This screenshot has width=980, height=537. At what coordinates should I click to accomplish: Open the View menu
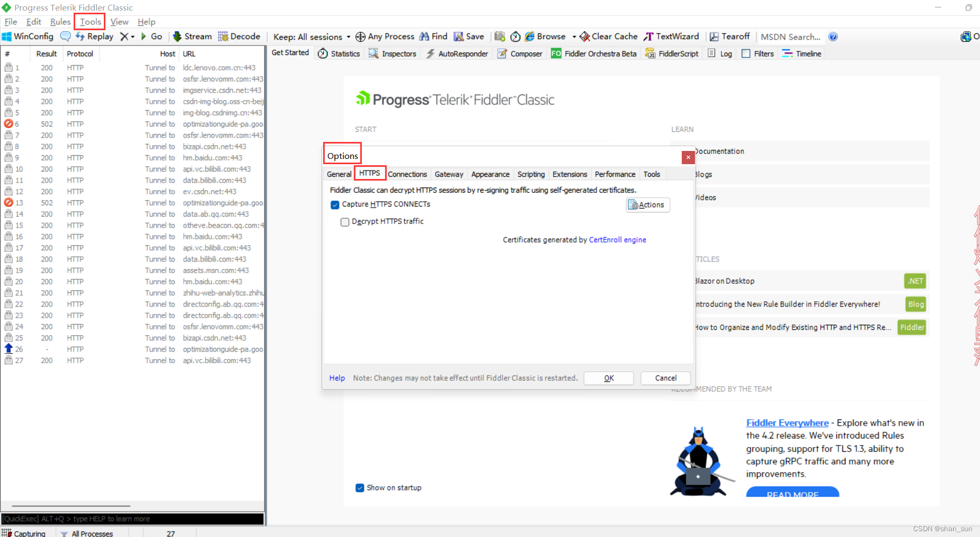119,22
